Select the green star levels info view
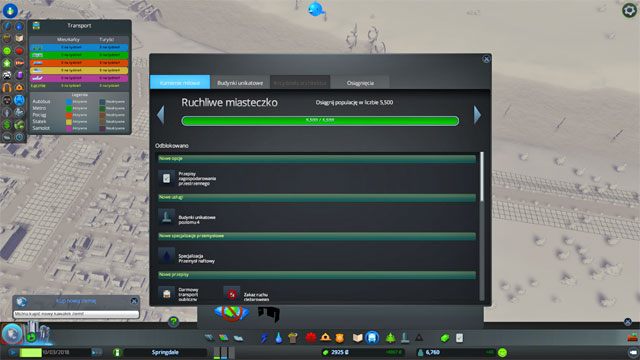Screen dimensions: 640x360 [7, 63]
